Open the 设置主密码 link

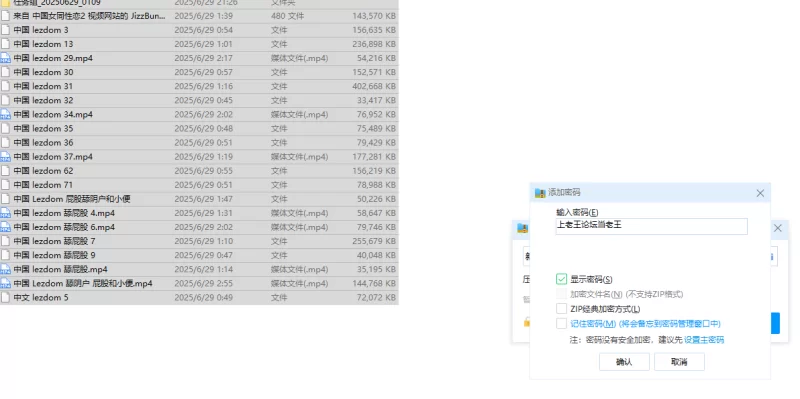click(704, 340)
